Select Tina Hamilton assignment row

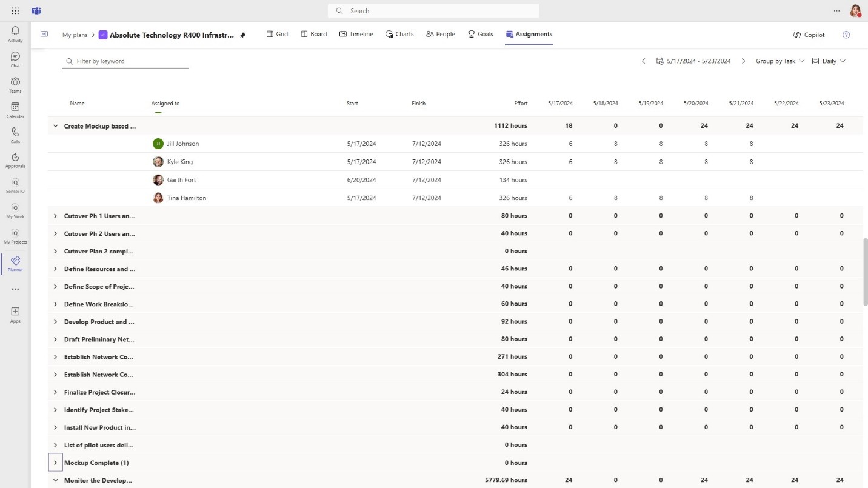(x=456, y=198)
